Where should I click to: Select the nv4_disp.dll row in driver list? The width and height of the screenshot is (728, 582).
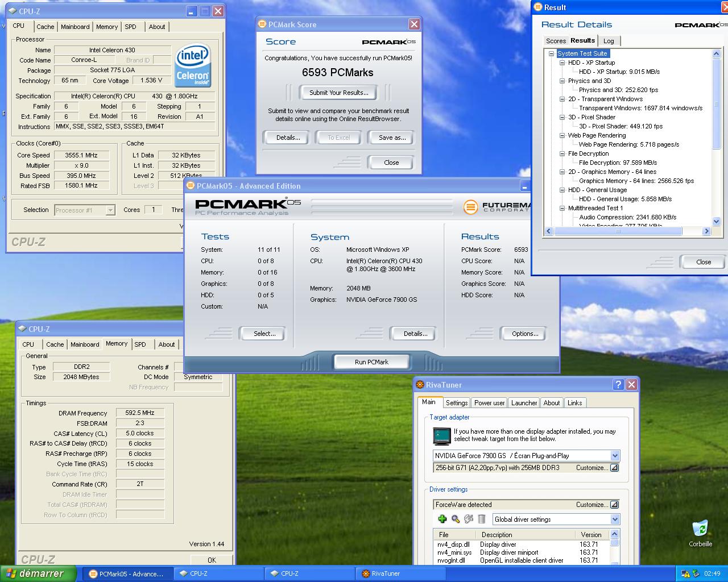coord(520,544)
